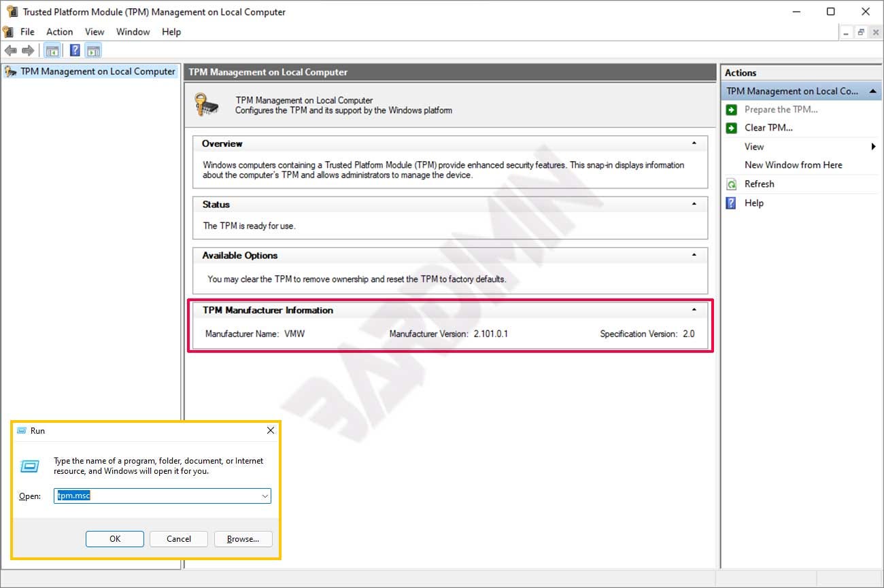The height and width of the screenshot is (588, 884).
Task: Select New Window from Here action
Action: pos(794,165)
